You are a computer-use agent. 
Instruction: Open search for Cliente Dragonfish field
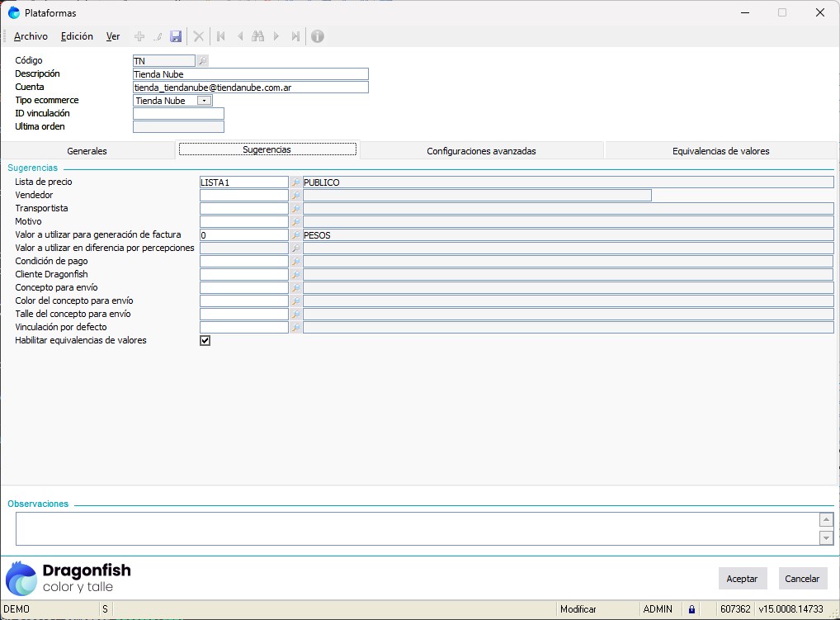[295, 275]
